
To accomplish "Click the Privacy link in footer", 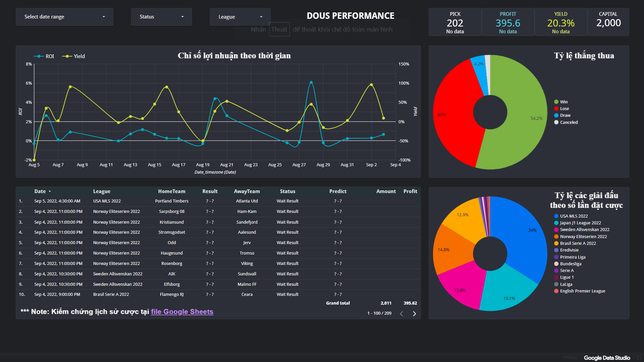I will 570,358.
